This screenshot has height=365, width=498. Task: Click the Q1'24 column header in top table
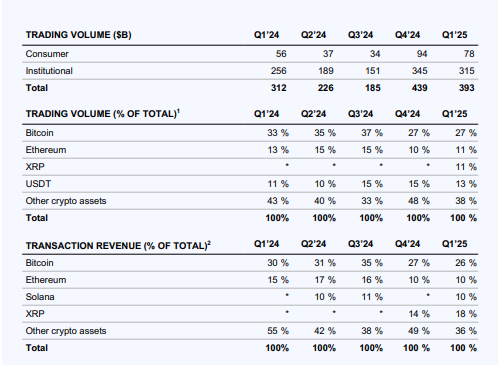pyautogui.click(x=266, y=35)
